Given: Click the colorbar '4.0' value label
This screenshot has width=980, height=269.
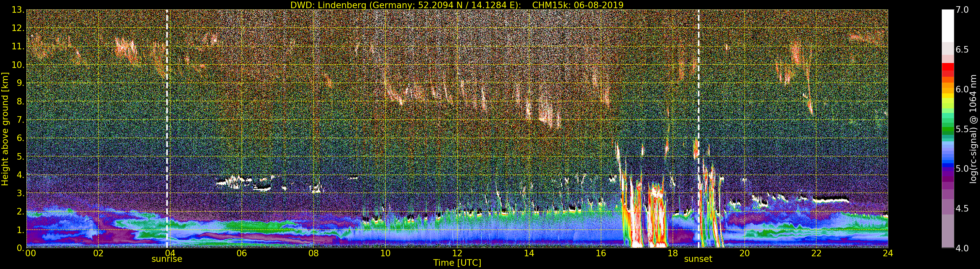Looking at the screenshot, I should point(962,248).
